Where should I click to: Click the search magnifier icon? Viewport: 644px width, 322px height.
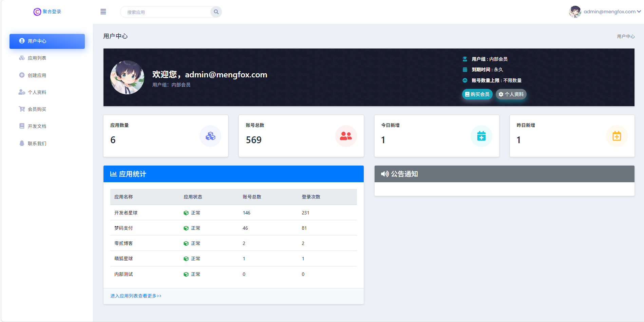pos(216,12)
